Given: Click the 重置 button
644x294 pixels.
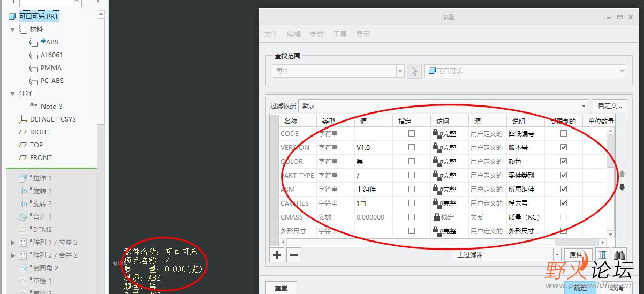Looking at the screenshot, I should 281,288.
